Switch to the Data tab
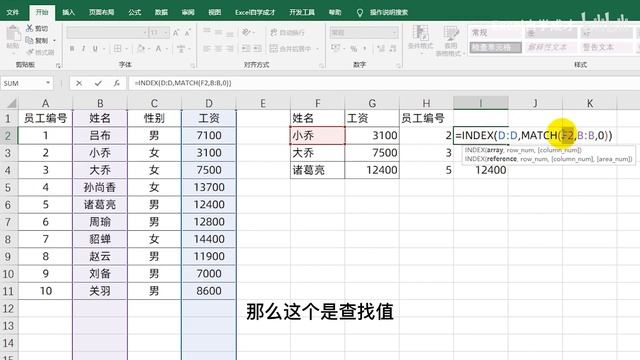 [x=161, y=12]
